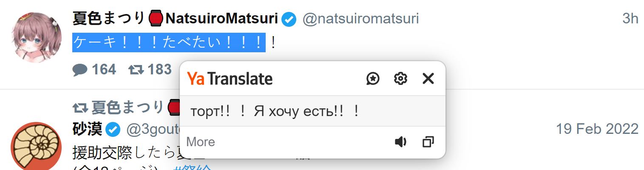This screenshot has height=170, width=644.
Task: Click the 夏色まつりNatsuiroMatsuri display name
Action: (x=175, y=19)
